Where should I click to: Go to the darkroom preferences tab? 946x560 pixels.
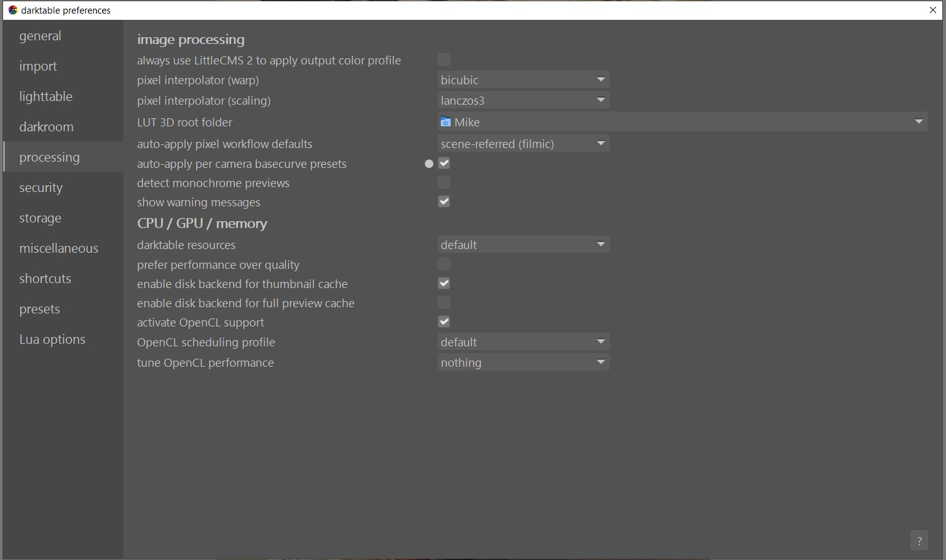tap(46, 127)
